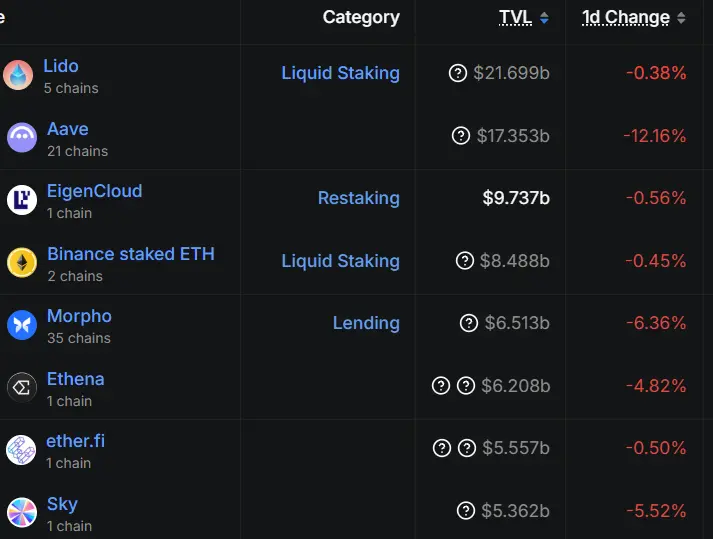The image size is (713, 539).
Task: Open the EigenCloud protocol link
Action: pos(94,191)
